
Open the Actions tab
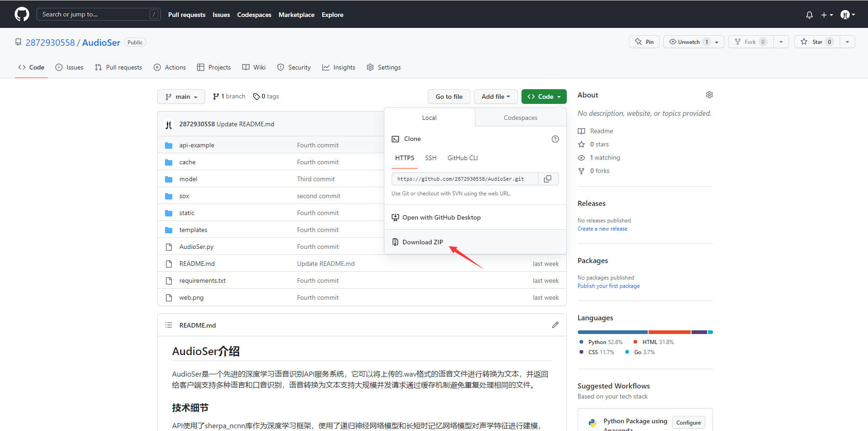[170, 67]
